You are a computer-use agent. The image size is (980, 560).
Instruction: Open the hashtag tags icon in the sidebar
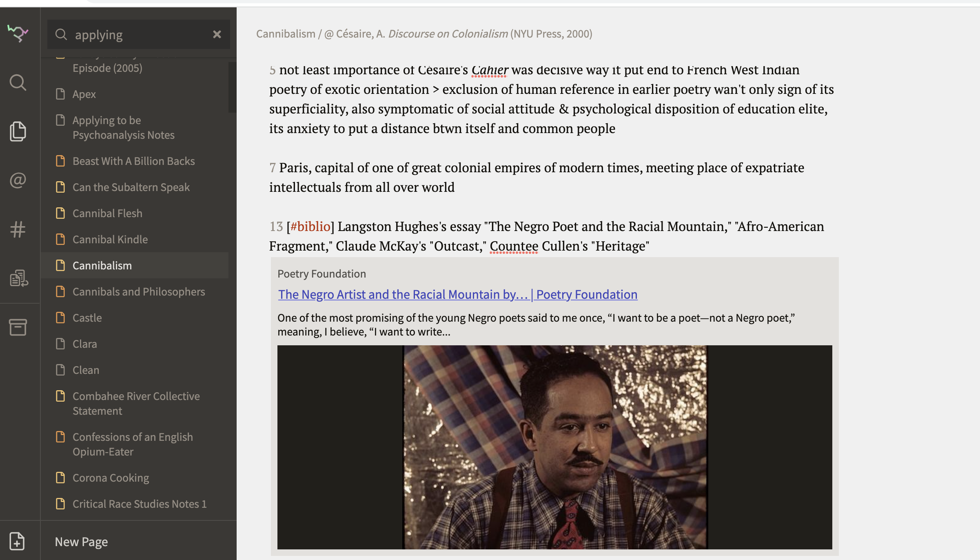18,229
